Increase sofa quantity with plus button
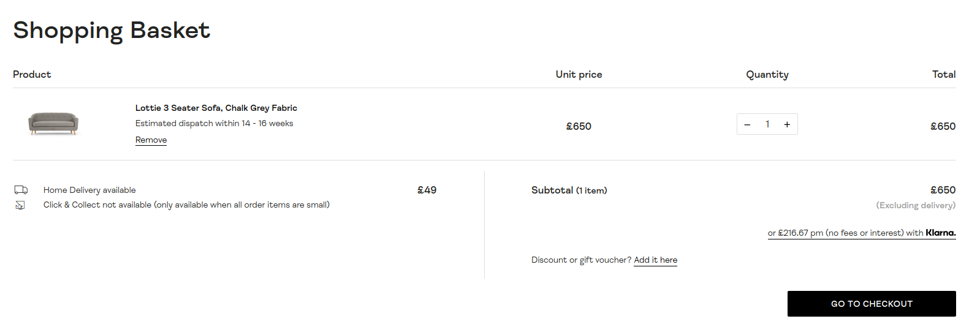 click(x=787, y=124)
